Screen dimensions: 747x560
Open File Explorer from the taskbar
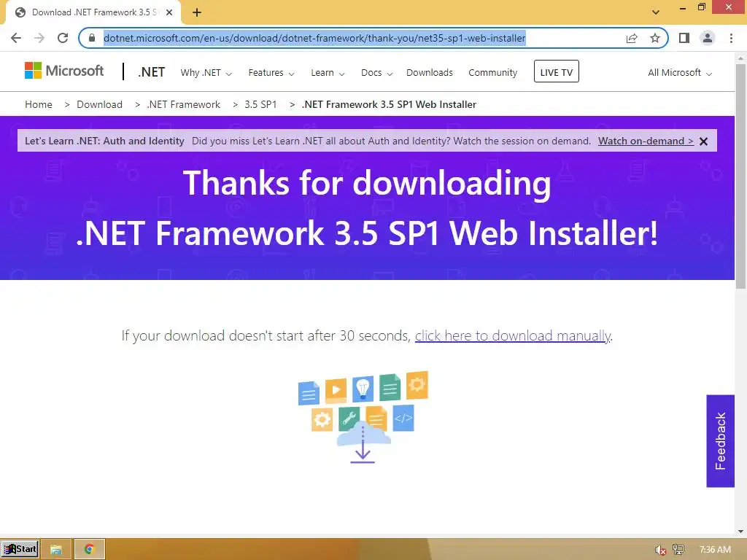click(x=56, y=550)
